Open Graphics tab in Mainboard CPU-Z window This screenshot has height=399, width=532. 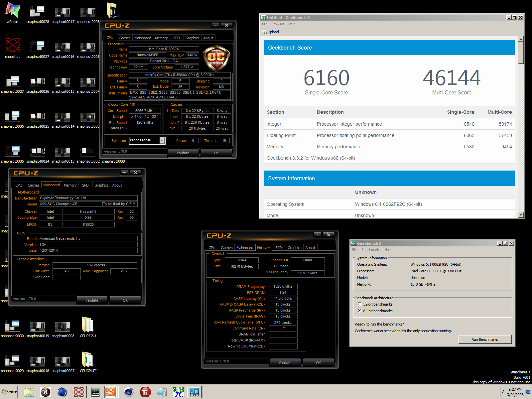coord(101,185)
